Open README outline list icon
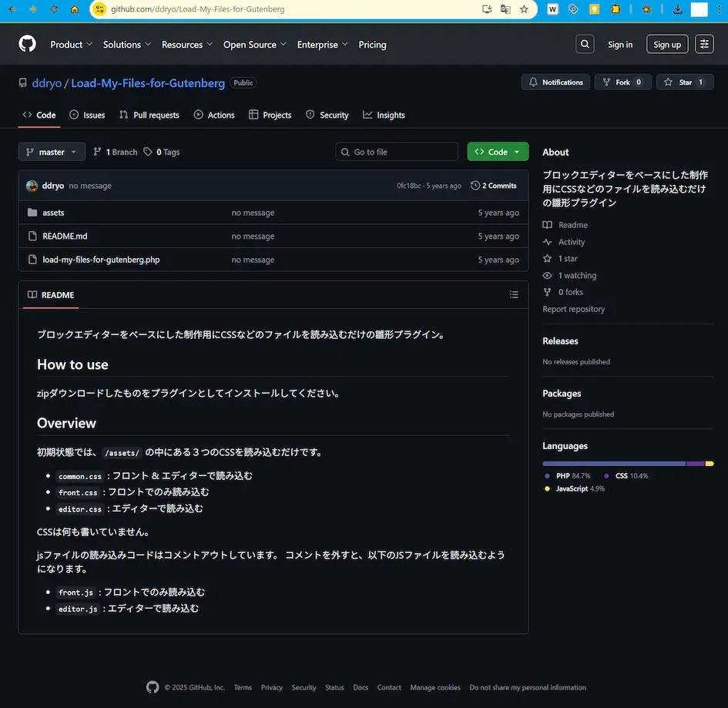This screenshot has width=728, height=708. [x=514, y=295]
